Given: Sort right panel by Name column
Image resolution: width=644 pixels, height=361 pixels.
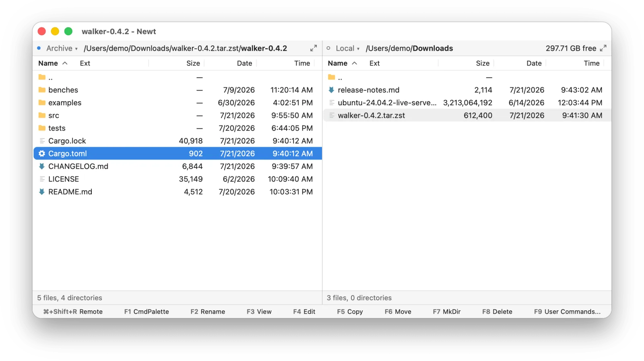Looking at the screenshot, I should 343,63.
